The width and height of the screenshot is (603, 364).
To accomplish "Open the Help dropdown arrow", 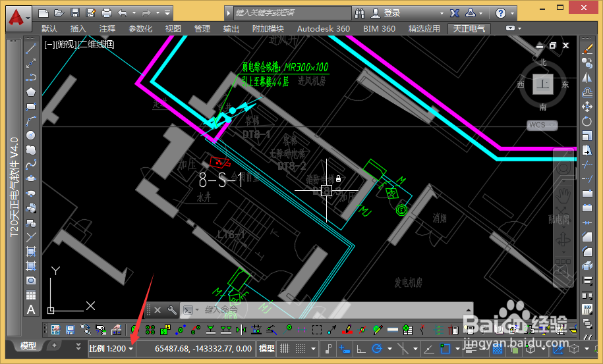I will click(x=512, y=13).
